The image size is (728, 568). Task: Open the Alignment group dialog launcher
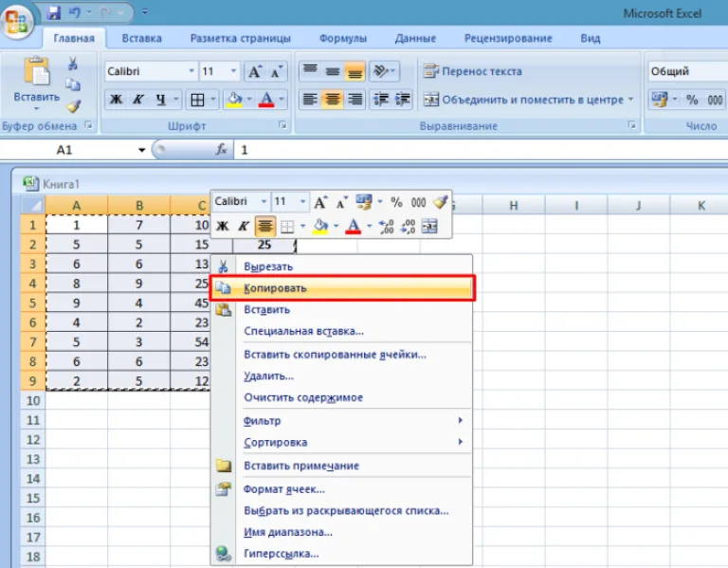click(631, 125)
